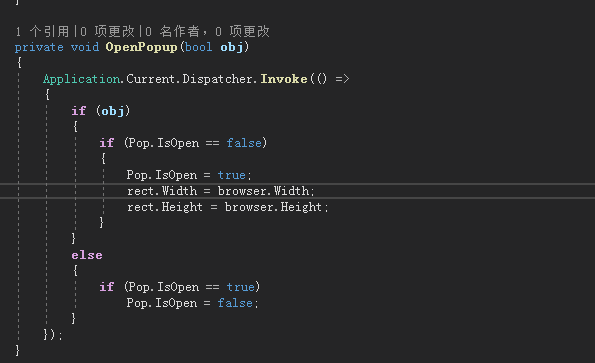Select the Dispatcher property in the call chain
The image size is (595, 363).
coord(217,79)
